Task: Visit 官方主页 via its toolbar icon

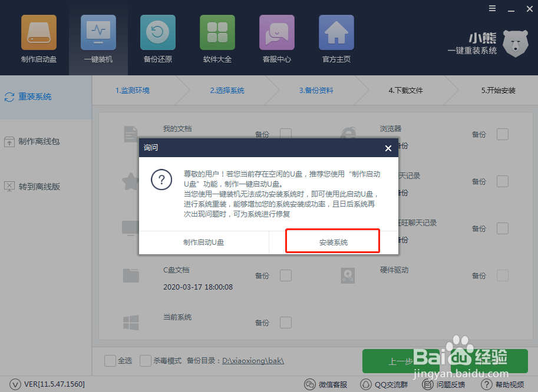Action: (x=336, y=38)
